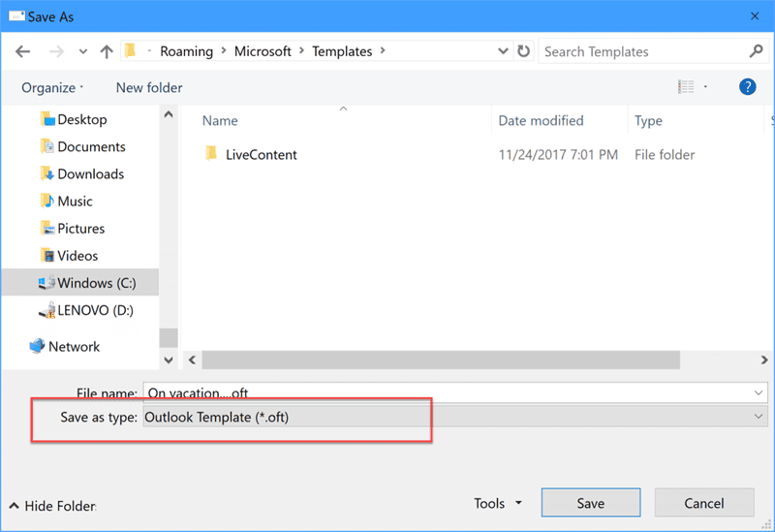This screenshot has width=775, height=532.
Task: Open the recent locations dropdown arrow
Action: tap(83, 51)
